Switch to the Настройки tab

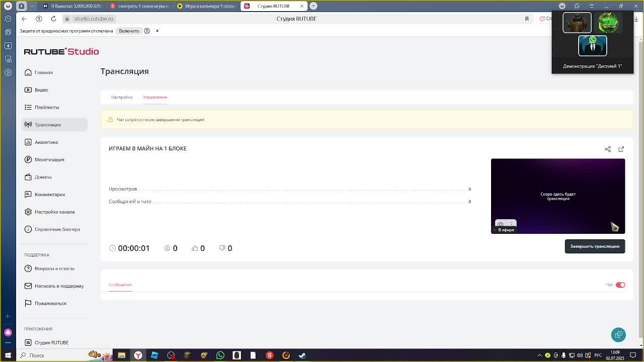pos(122,97)
